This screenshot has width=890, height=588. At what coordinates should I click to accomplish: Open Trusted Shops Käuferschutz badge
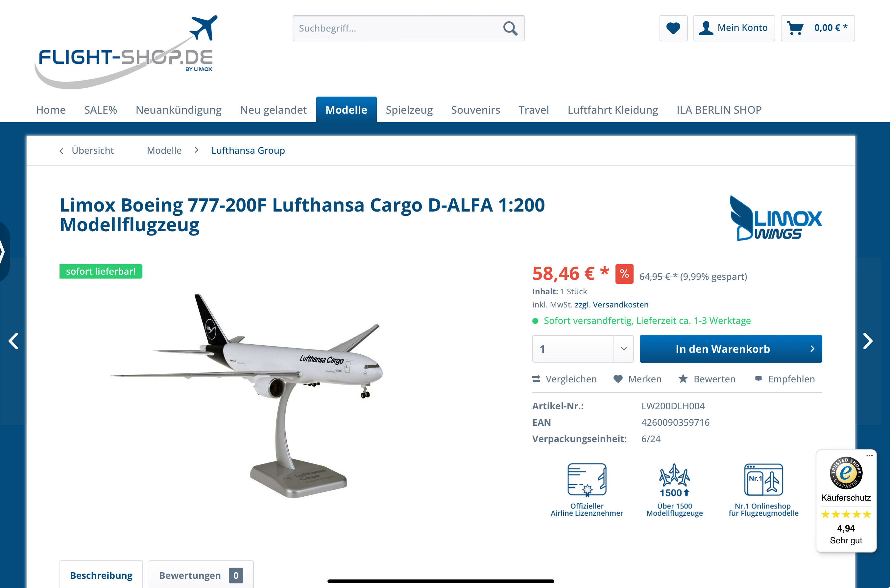(x=846, y=501)
